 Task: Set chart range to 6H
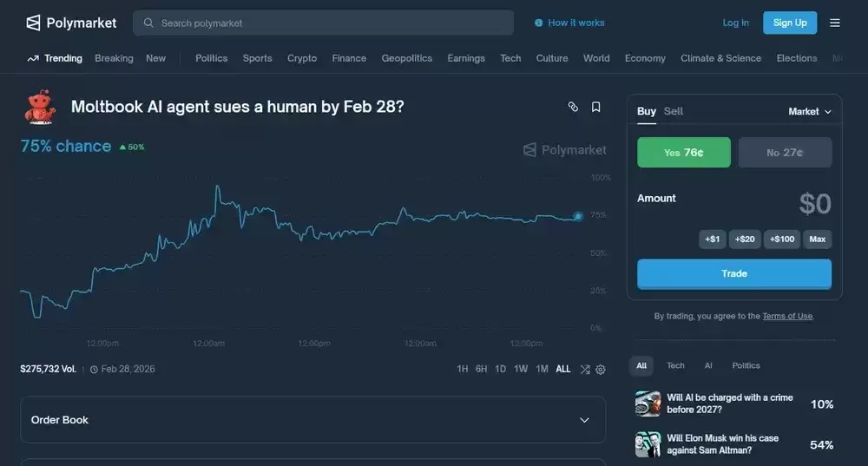481,369
